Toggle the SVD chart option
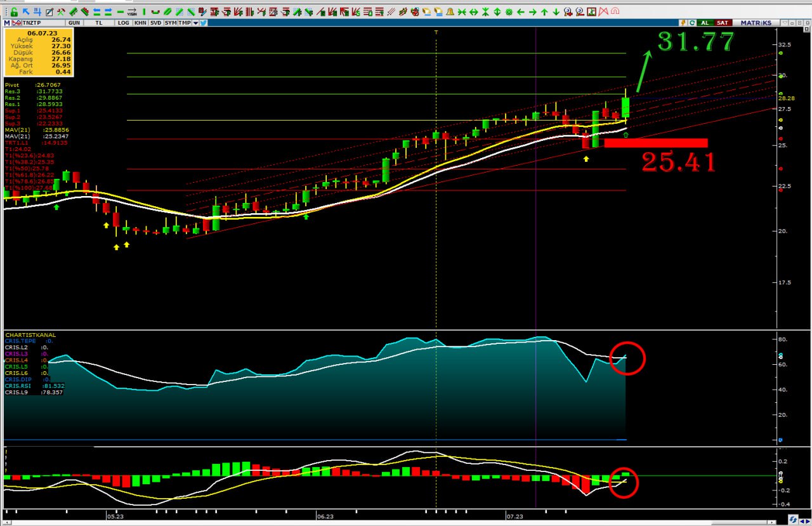Image resolution: width=812 pixels, height=526 pixels. [155, 23]
